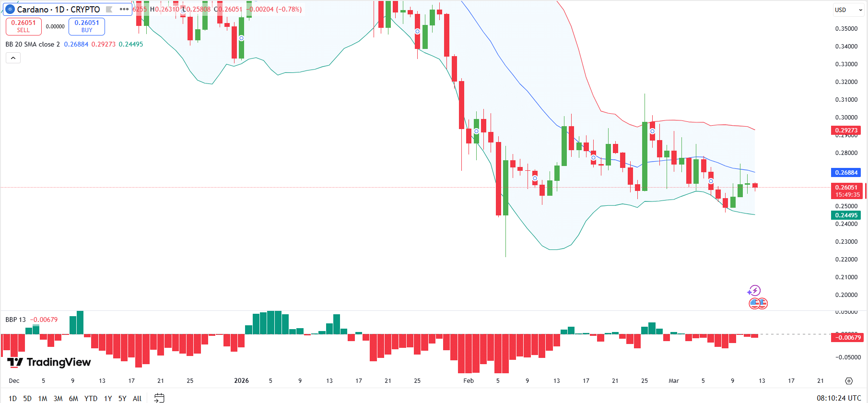The width and height of the screenshot is (868, 403).
Task: Toggle visibility of the BB 20 SMA indicator
Action: point(34,44)
